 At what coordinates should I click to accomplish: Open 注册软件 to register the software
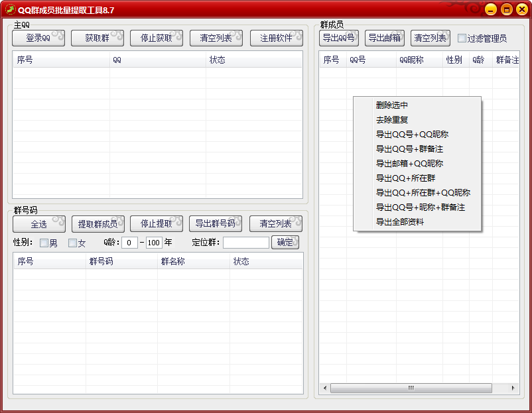pos(276,38)
